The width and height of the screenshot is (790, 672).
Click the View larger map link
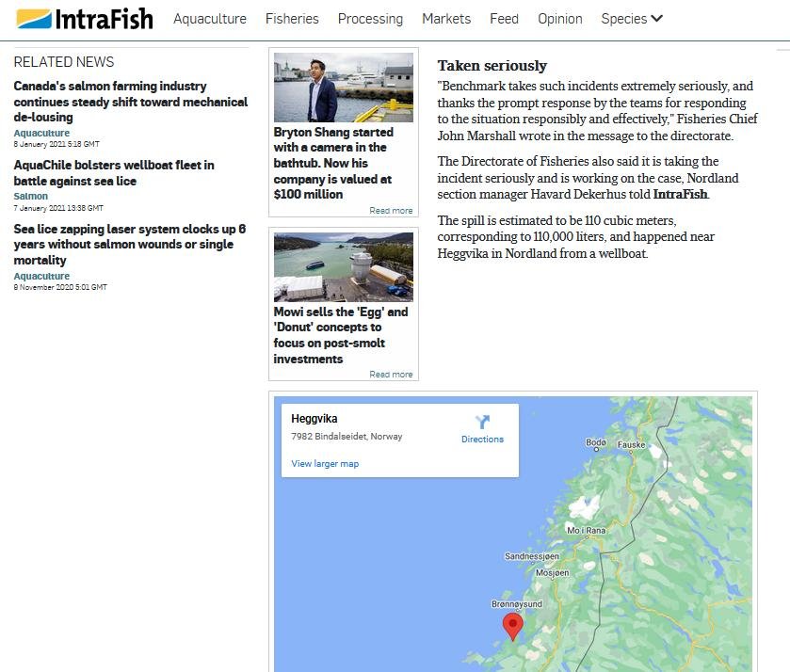point(324,464)
